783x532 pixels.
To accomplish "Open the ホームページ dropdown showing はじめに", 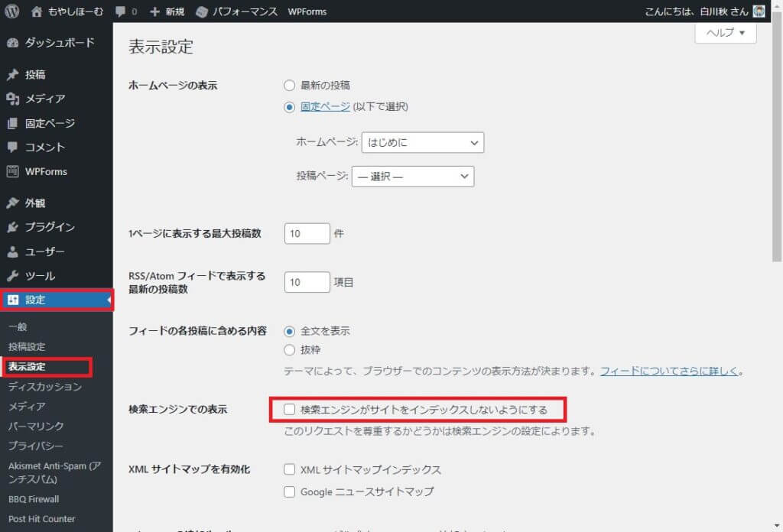I will click(x=423, y=143).
